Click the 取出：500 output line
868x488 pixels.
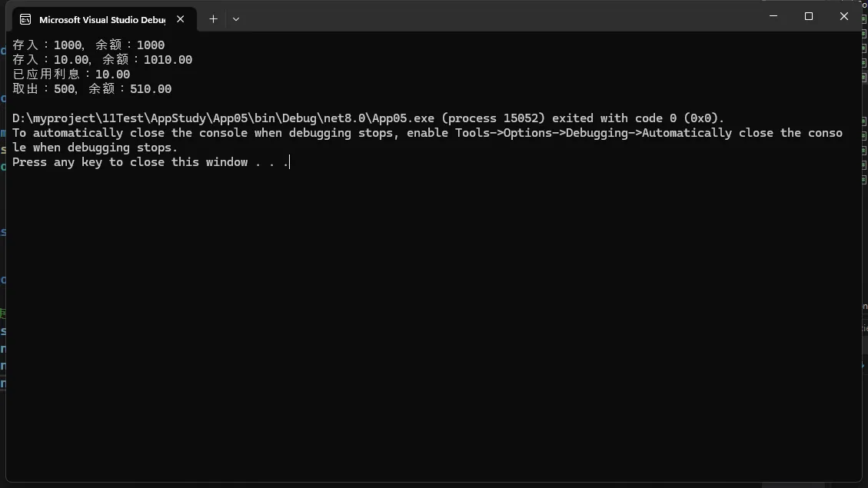[x=92, y=89]
